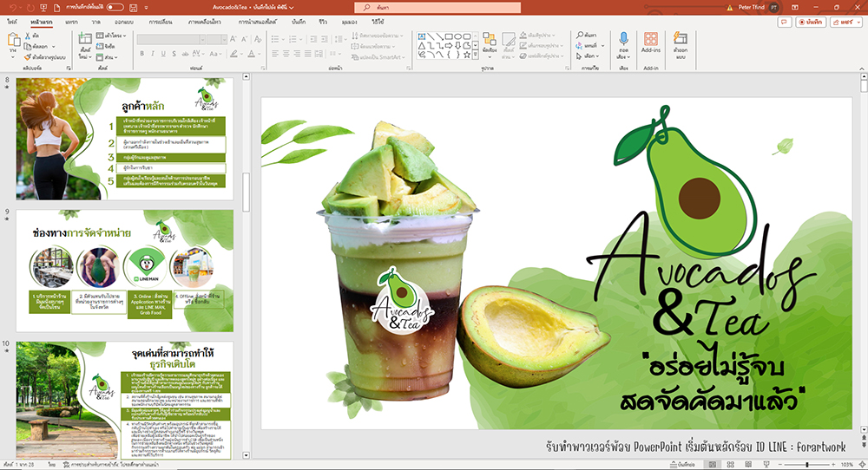This screenshot has width=868, height=470.
Task: Click the Add-ins icon
Action: pos(651,39)
